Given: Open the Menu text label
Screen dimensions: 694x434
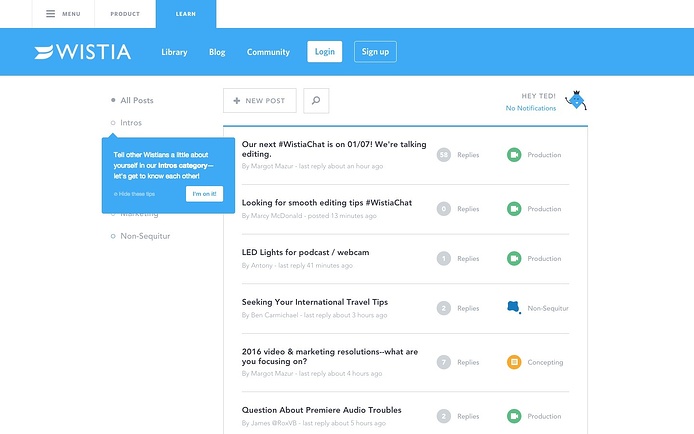Looking at the screenshot, I should tap(71, 14).
